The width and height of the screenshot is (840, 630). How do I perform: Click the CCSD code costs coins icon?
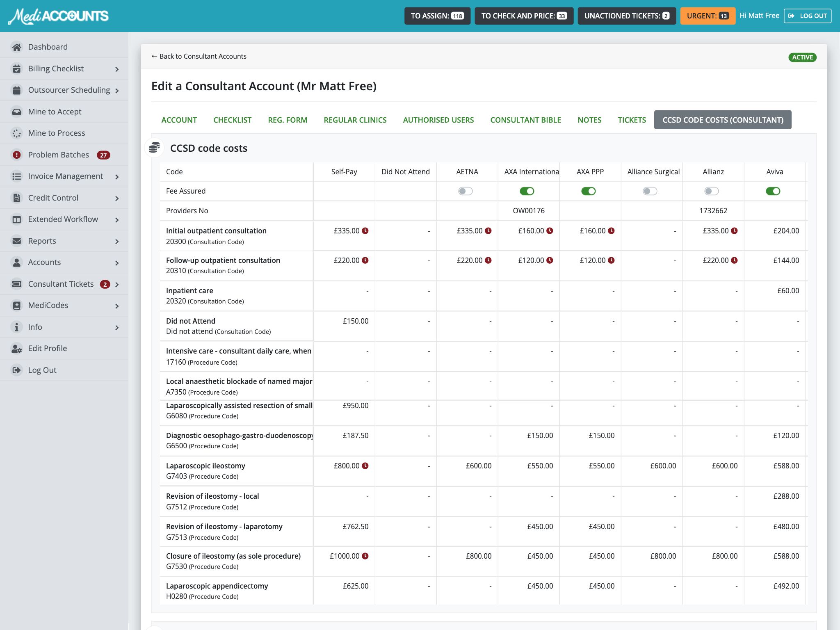tap(154, 148)
